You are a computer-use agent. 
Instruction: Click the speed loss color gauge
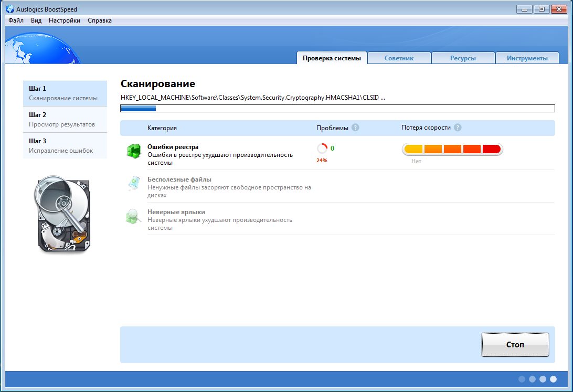click(452, 149)
